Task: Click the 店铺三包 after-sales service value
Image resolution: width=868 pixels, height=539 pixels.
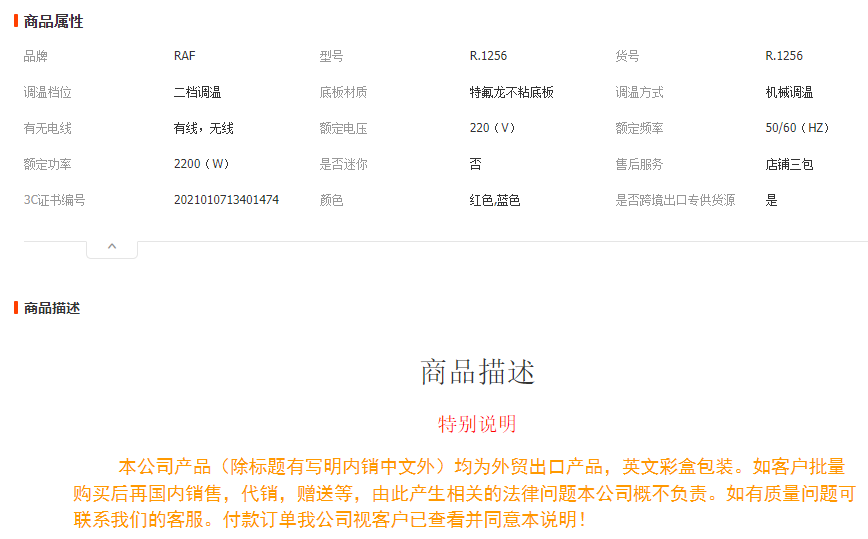Action: tap(789, 164)
